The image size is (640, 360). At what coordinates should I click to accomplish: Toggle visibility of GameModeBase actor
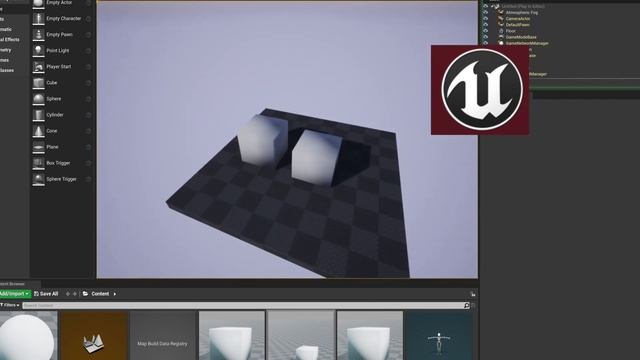pos(486,37)
